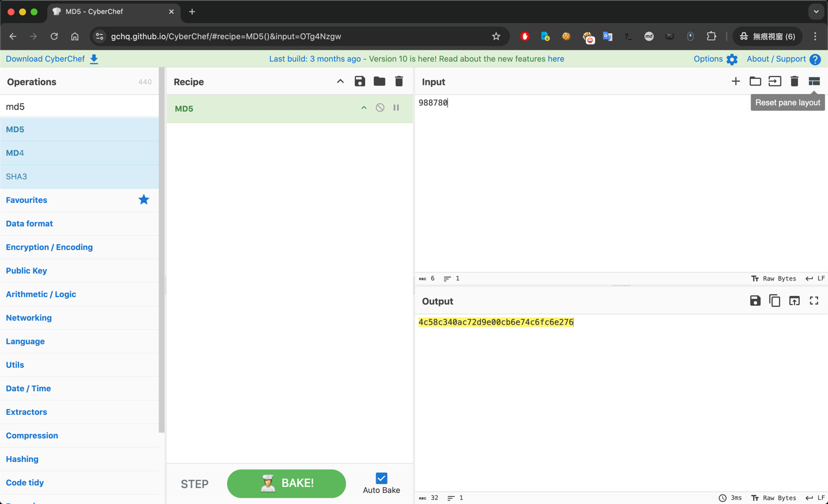Expand the Networking category

(x=79, y=318)
